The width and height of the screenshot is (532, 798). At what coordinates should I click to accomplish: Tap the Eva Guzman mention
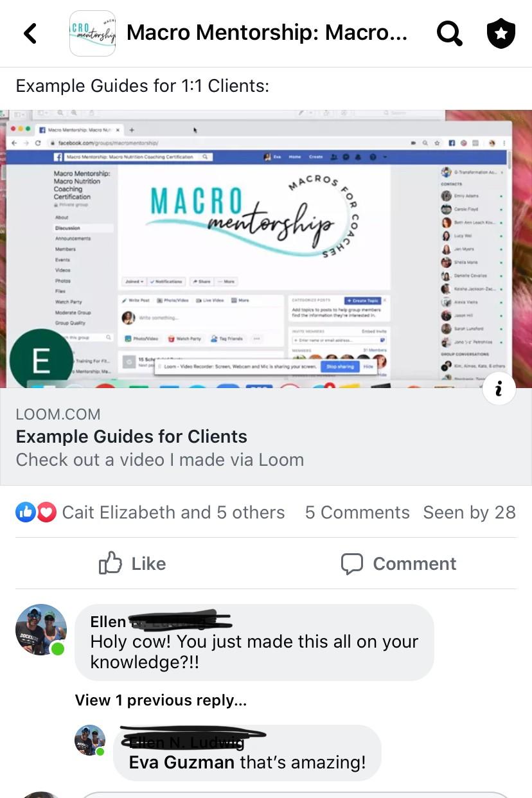point(182,762)
